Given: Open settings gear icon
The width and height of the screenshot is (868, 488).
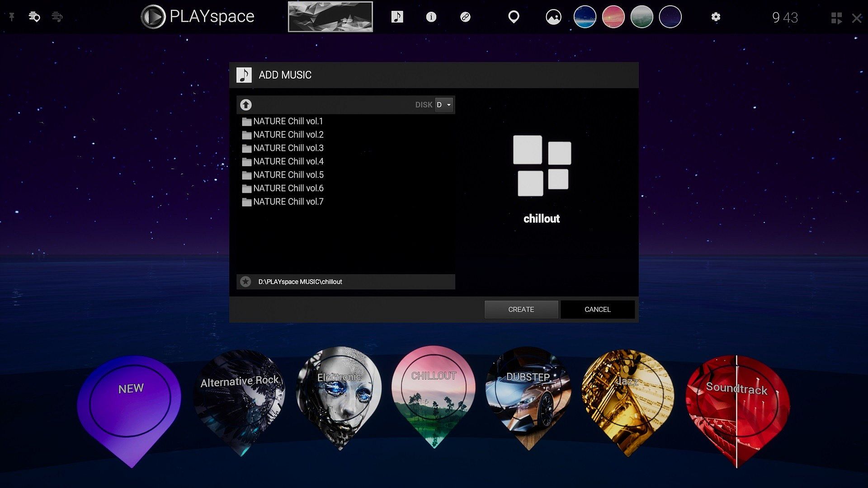Looking at the screenshot, I should pos(715,17).
